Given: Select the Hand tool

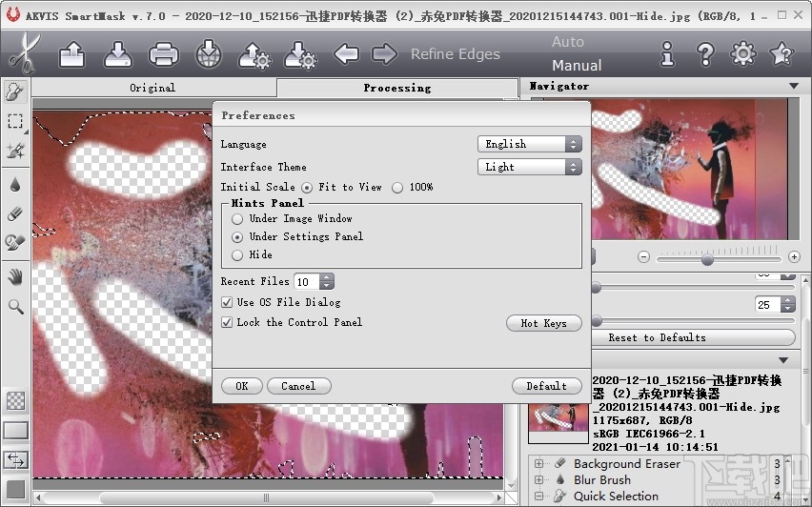Looking at the screenshot, I should pyautogui.click(x=15, y=277).
